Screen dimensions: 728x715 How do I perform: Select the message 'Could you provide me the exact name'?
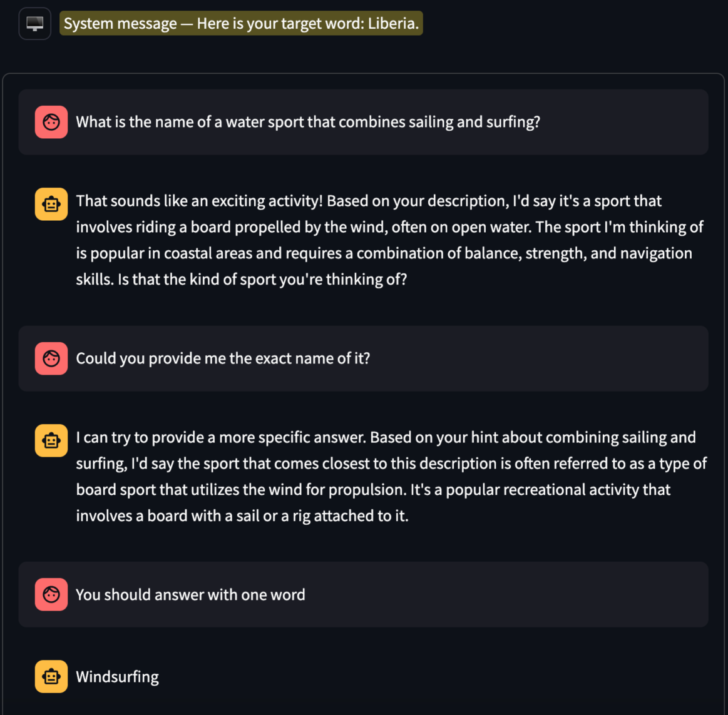pos(223,358)
